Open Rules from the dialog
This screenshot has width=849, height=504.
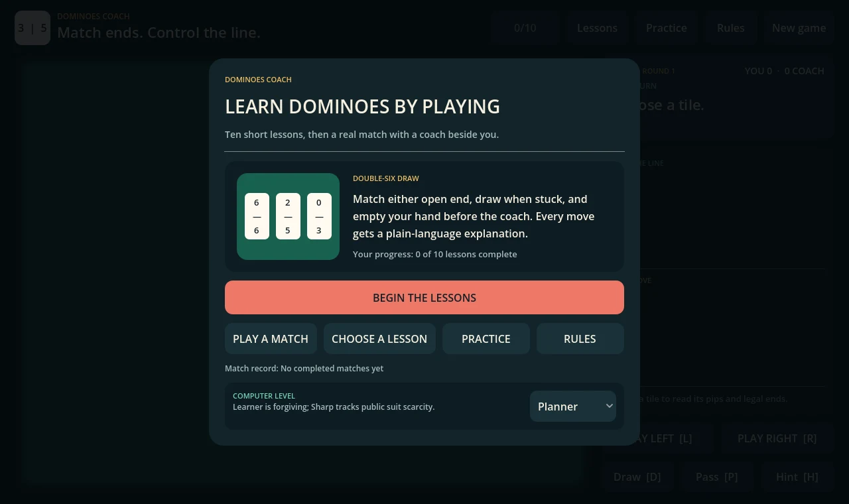(x=580, y=339)
